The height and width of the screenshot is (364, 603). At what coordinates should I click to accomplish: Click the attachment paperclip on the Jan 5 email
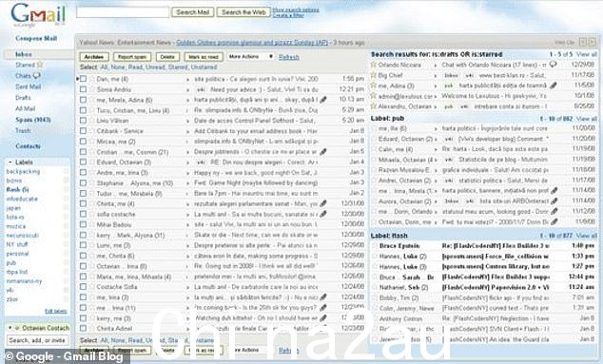coord(323,152)
